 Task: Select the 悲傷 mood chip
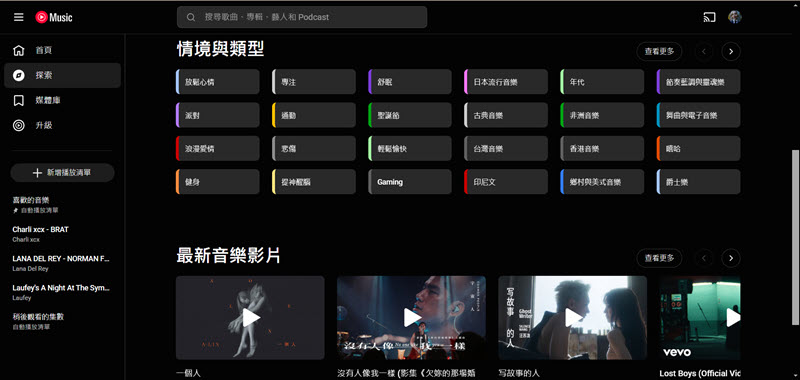click(x=314, y=149)
